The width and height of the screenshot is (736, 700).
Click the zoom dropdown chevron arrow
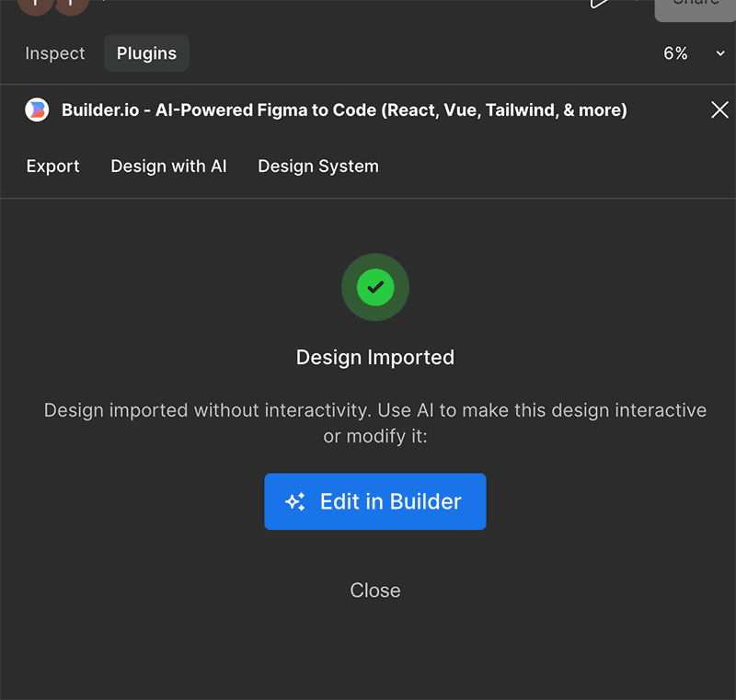[x=720, y=53]
